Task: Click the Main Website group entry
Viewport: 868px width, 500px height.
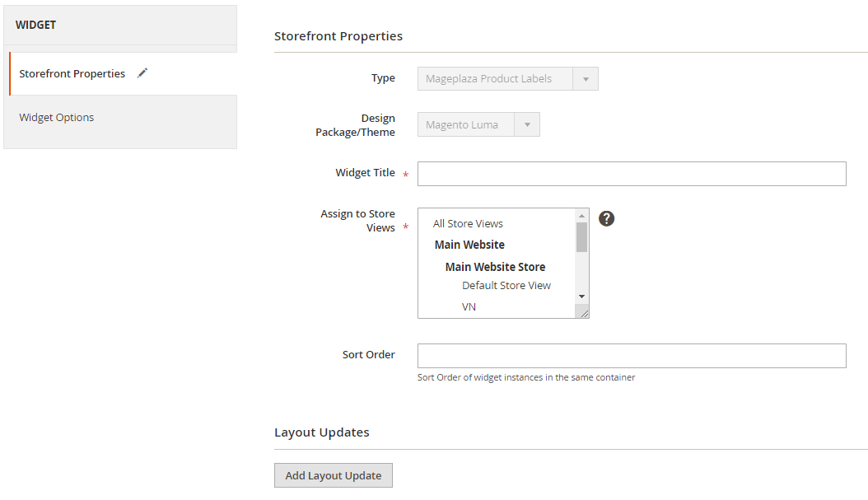Action: (x=469, y=245)
